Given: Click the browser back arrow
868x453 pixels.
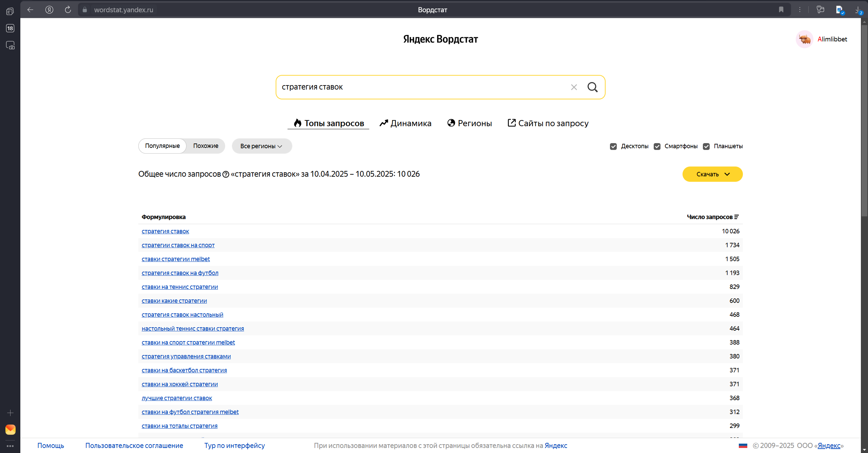Looking at the screenshot, I should pos(30,10).
